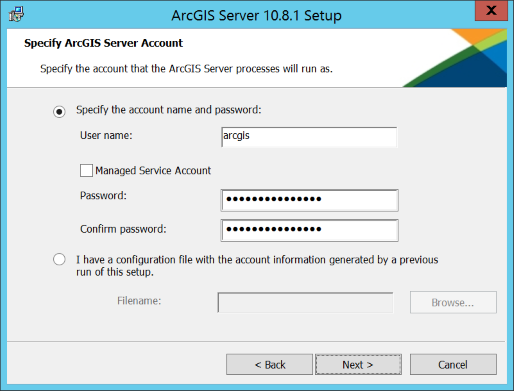Click the installer icon in the title bar

[x=16, y=14]
